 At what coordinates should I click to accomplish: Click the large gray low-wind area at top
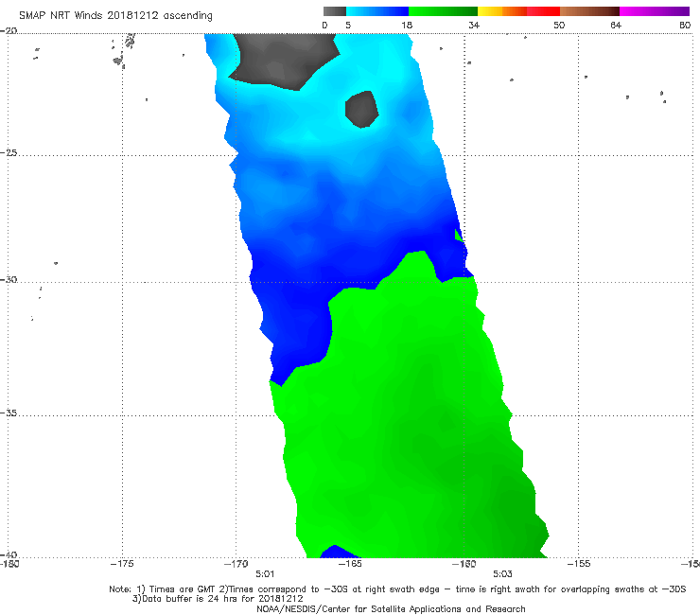click(284, 61)
